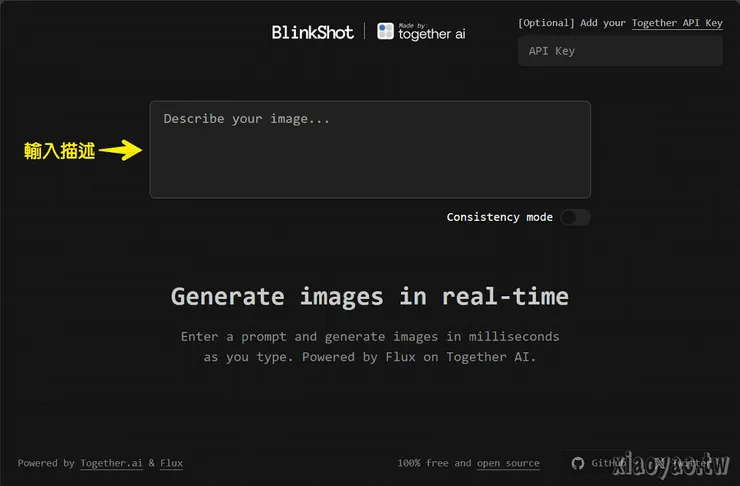The width and height of the screenshot is (740, 486).
Task: Open the open source link
Action: coord(508,463)
